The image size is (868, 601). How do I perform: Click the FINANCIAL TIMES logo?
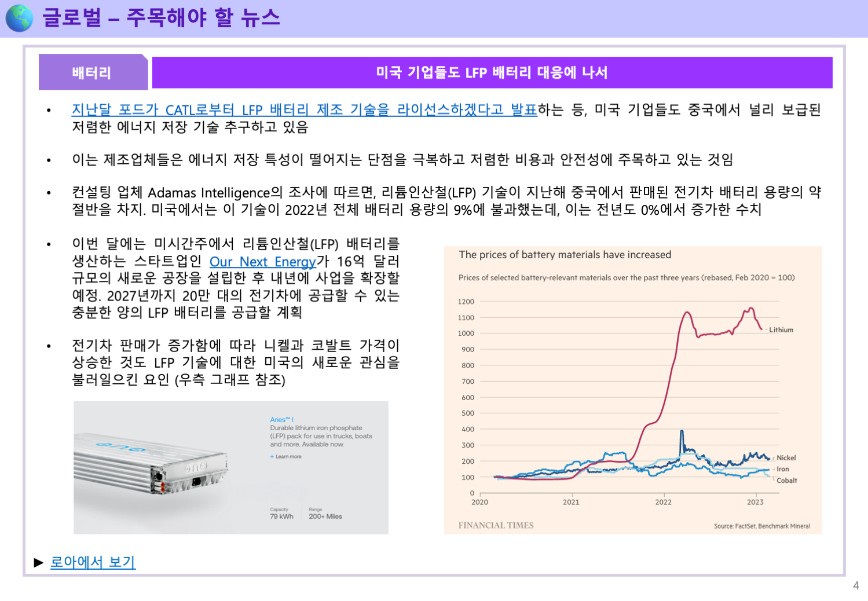click(x=496, y=526)
